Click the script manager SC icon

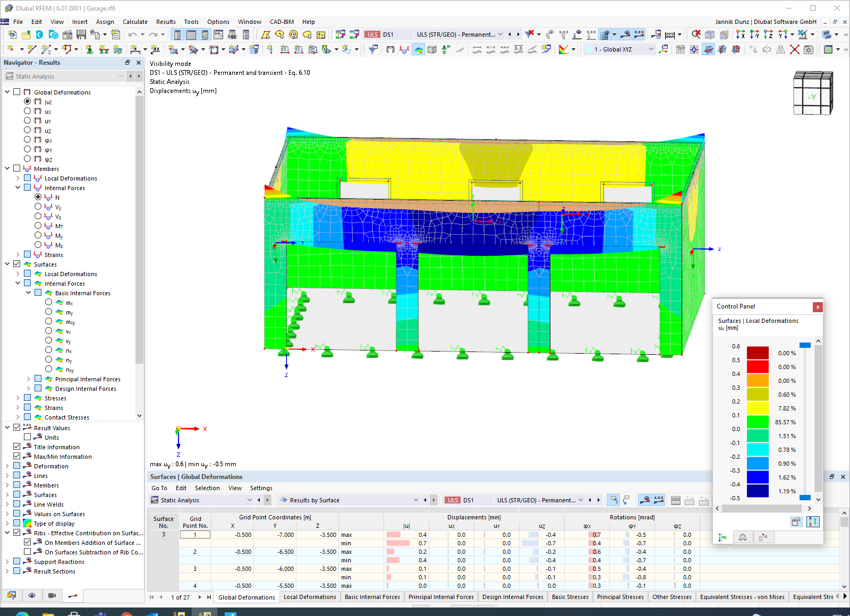[x=232, y=35]
